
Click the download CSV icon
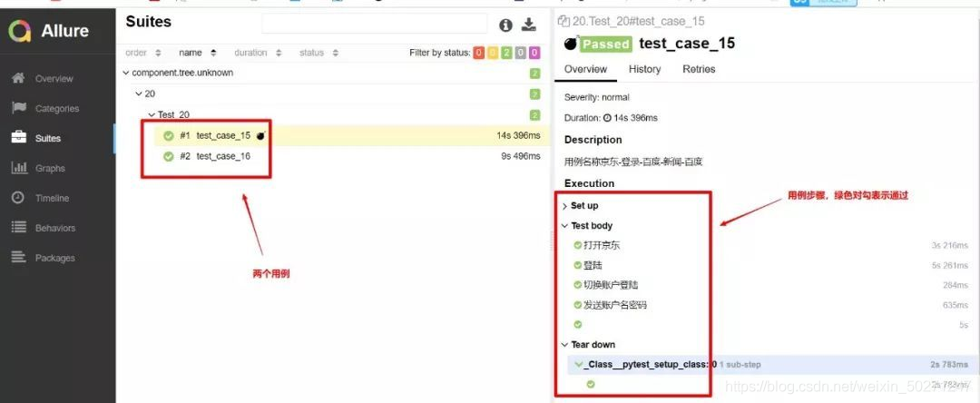[x=529, y=25]
